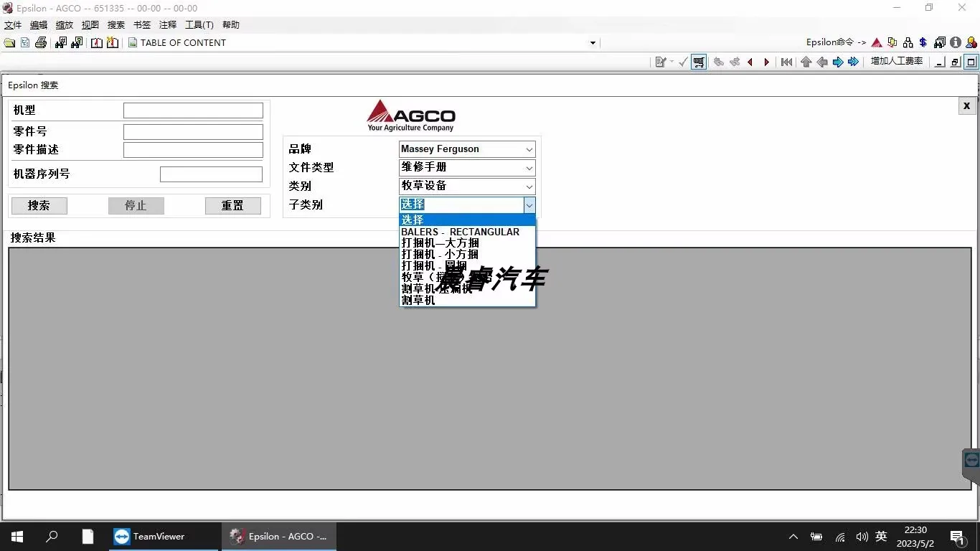Screen dimensions: 980x551
Task: Open the 文件类型 维修手册 dropdown
Action: point(467,167)
